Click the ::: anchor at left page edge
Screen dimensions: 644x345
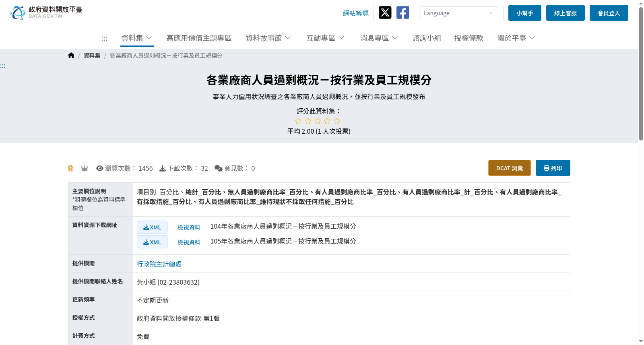[x=3, y=66]
